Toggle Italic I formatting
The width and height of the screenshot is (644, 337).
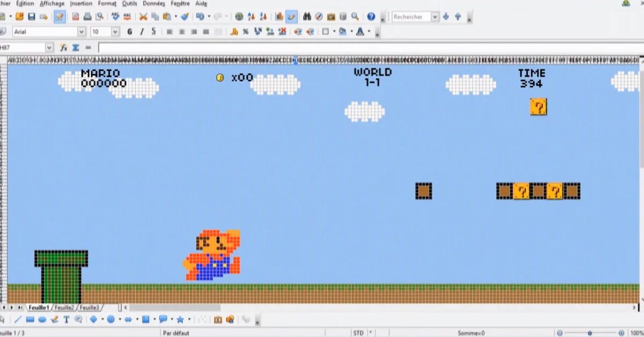[142, 32]
